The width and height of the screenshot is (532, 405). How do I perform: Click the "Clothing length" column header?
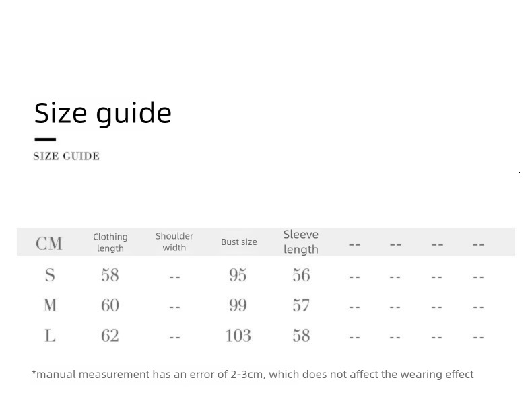tap(110, 242)
